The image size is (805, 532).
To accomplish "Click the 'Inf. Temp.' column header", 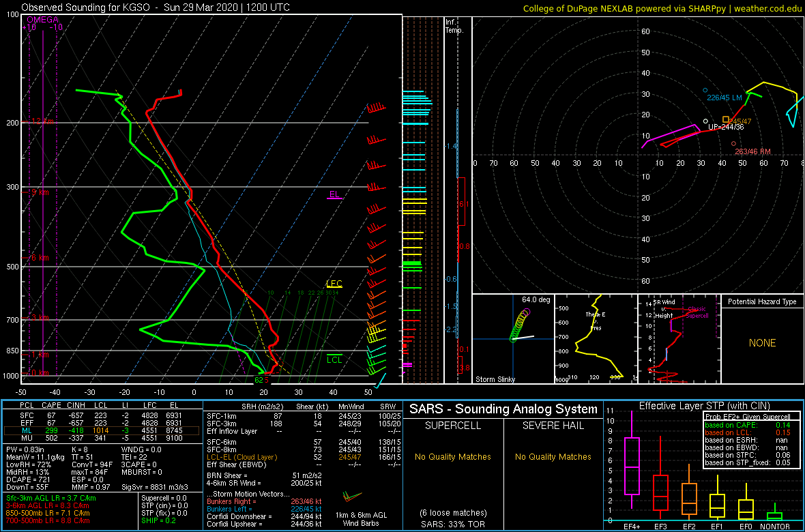I will point(455,26).
